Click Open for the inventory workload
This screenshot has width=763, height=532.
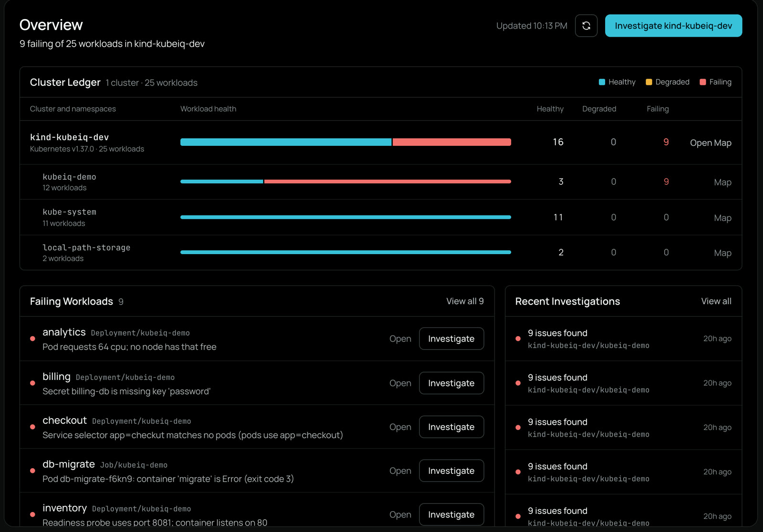[x=400, y=514]
